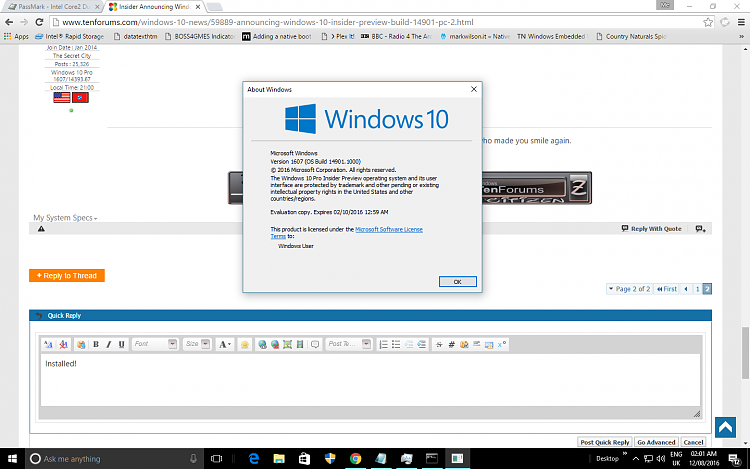Viewport: 750px width, 469px height.
Task: Click the Go Advanced button
Action: click(656, 442)
